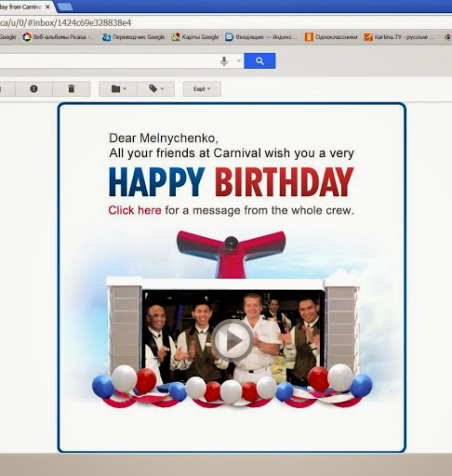Click the Kartina.TV bookmark icon

click(x=368, y=37)
